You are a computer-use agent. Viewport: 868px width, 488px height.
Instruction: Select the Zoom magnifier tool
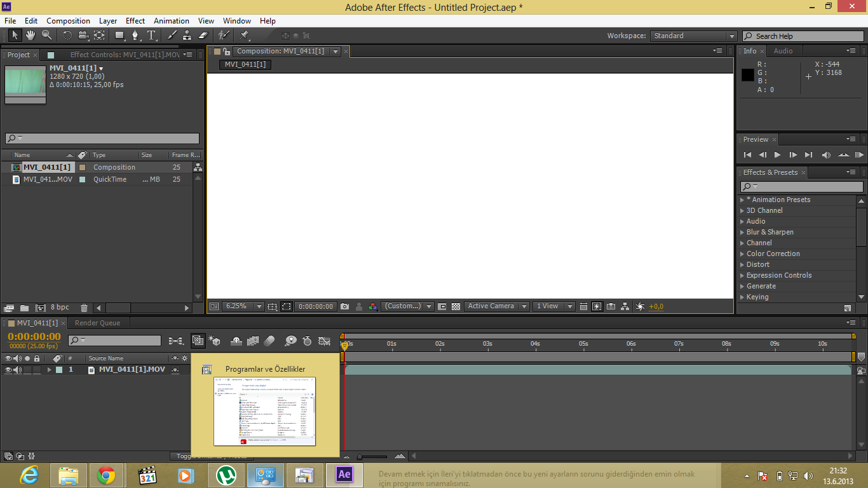pos(46,36)
